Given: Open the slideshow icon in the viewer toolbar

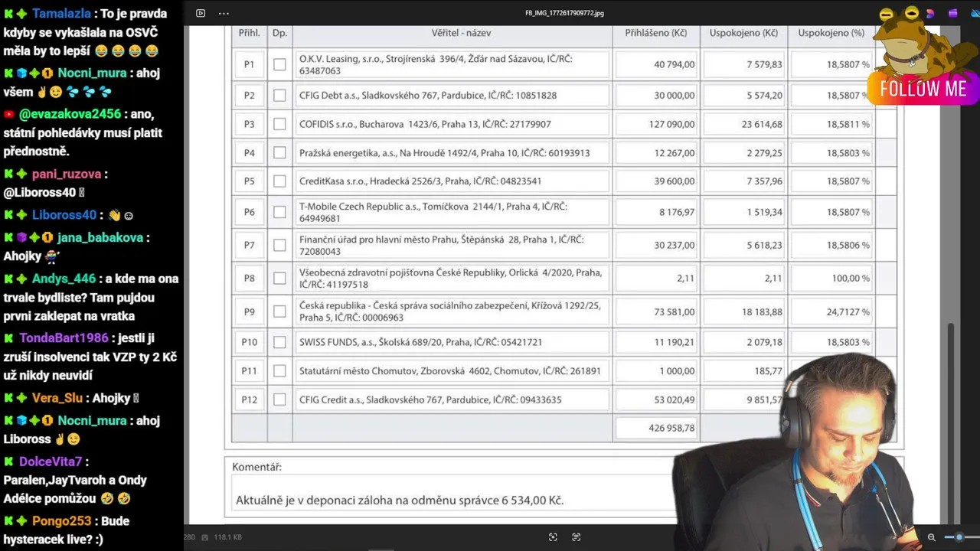Looking at the screenshot, I should [x=201, y=13].
